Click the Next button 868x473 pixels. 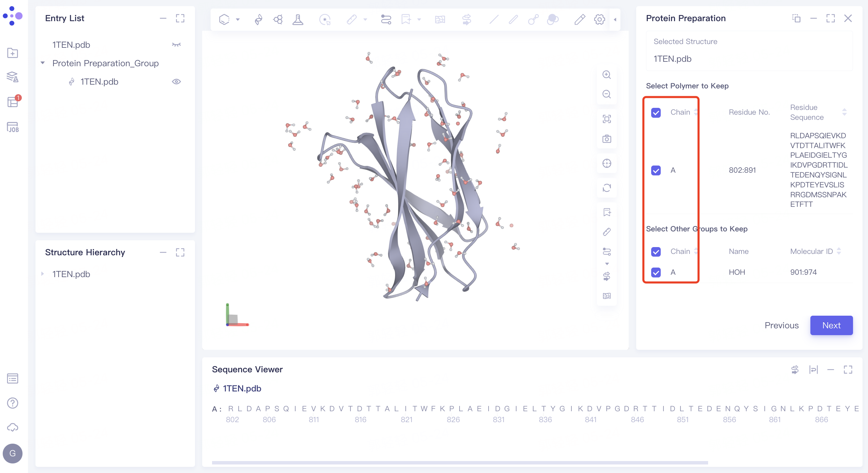click(831, 325)
